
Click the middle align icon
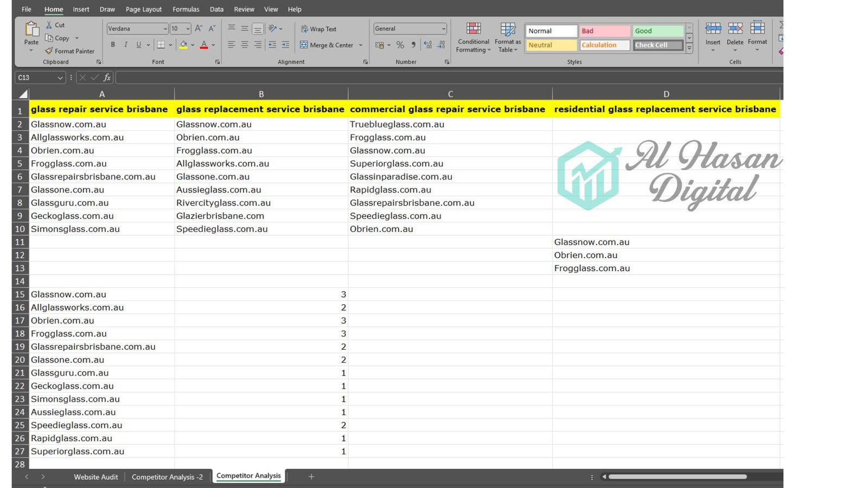click(245, 28)
